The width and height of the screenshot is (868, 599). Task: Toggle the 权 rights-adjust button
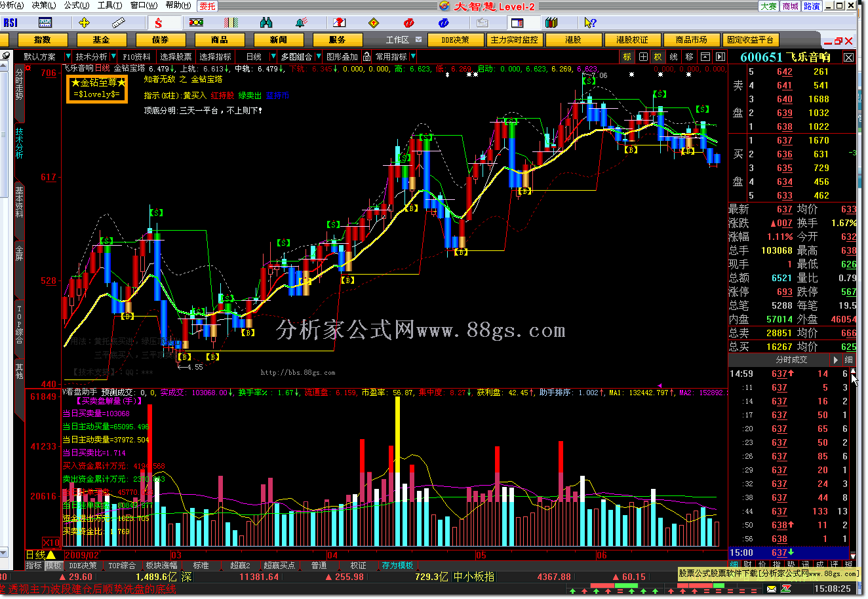[658, 57]
